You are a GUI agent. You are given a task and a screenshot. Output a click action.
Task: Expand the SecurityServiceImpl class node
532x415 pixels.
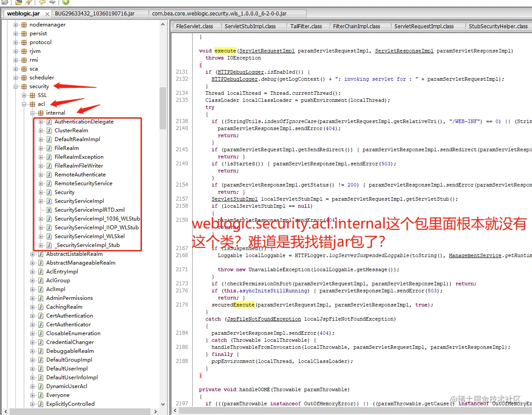tap(41, 201)
